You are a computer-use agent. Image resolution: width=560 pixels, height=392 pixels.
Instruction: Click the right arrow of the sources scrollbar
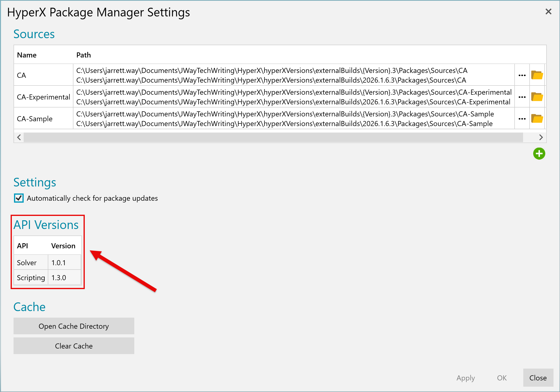click(541, 137)
